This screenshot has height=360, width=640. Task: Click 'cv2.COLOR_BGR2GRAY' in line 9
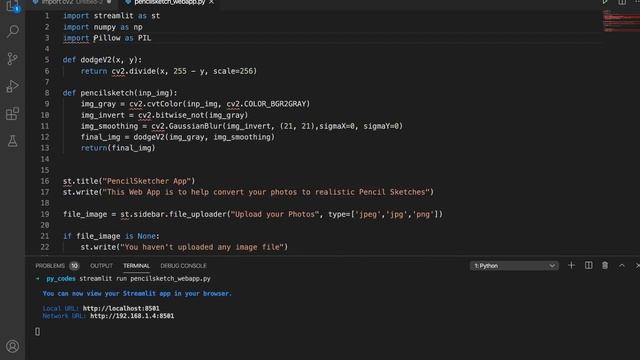[x=266, y=104]
